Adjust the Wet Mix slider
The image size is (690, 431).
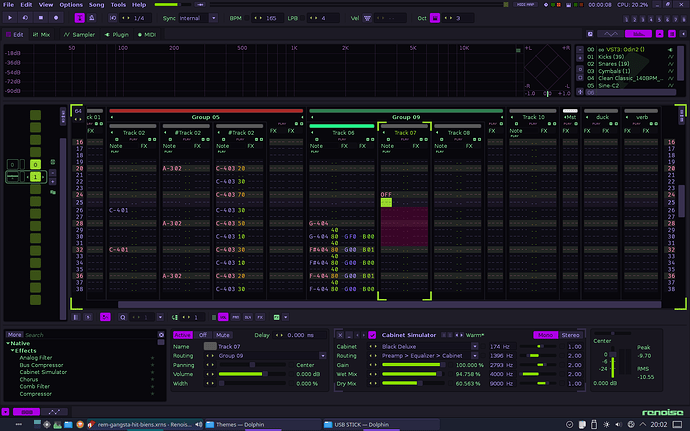pyautogui.click(x=408, y=375)
